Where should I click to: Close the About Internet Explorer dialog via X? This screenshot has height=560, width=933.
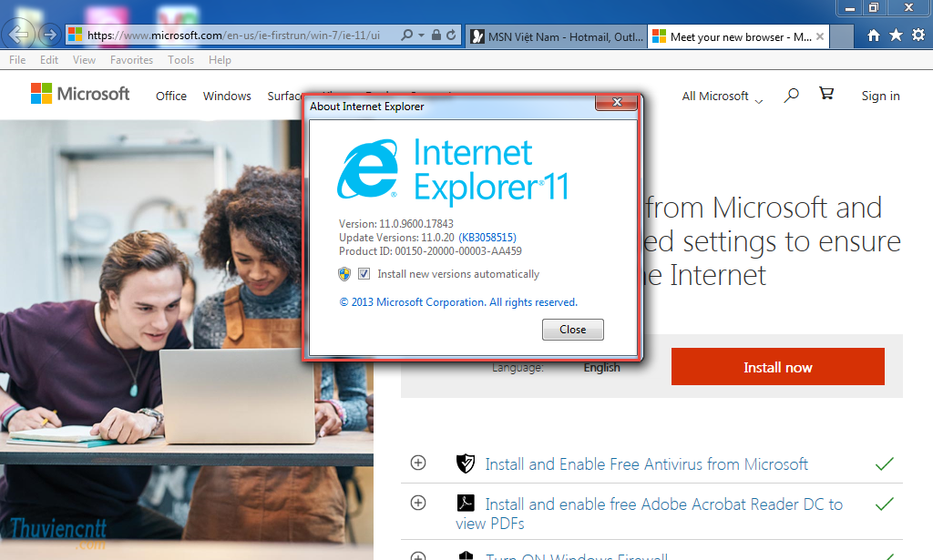click(617, 102)
